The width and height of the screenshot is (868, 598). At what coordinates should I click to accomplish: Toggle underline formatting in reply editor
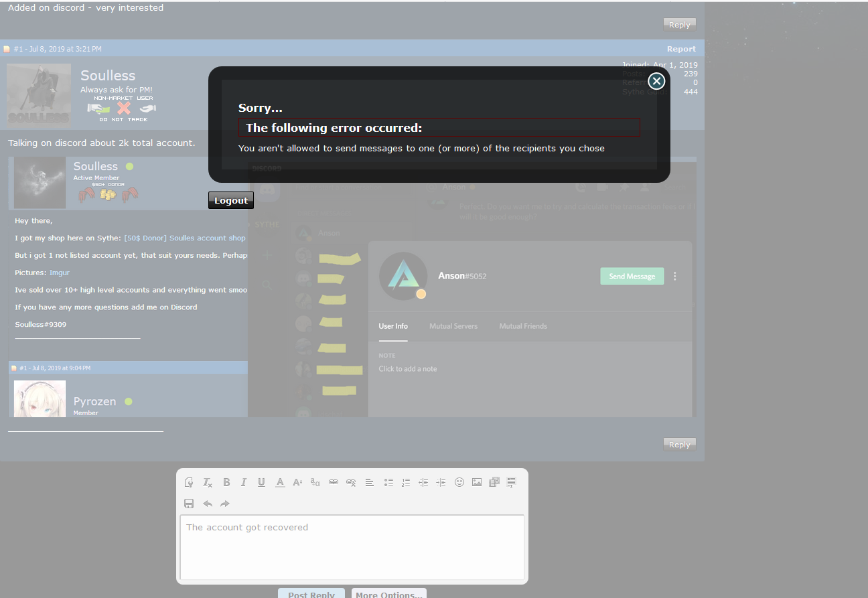point(261,482)
